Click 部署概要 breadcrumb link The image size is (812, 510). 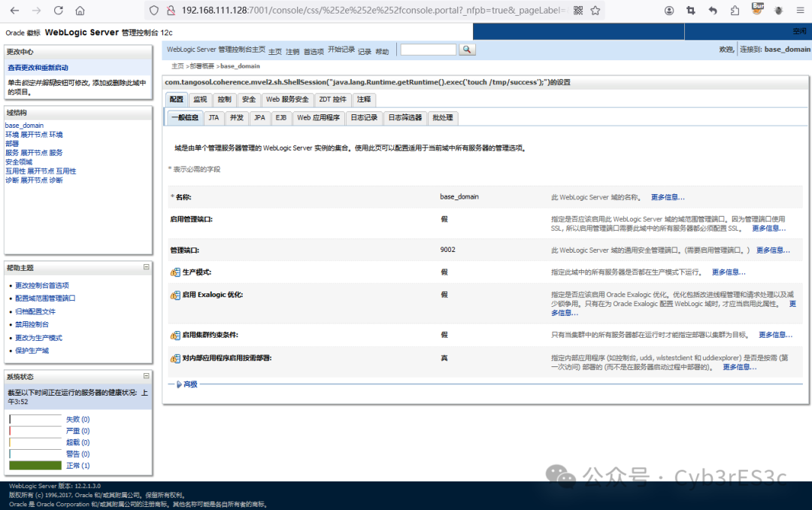point(202,66)
